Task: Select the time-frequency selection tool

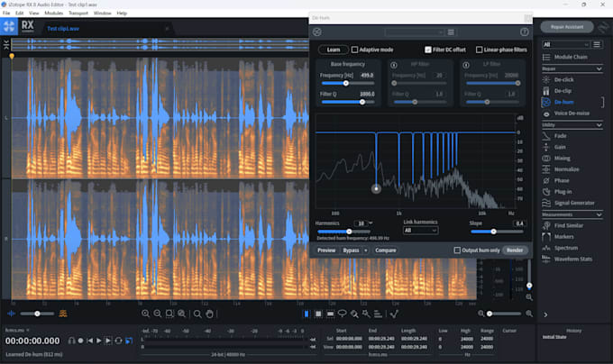Action: pyautogui.click(x=318, y=314)
